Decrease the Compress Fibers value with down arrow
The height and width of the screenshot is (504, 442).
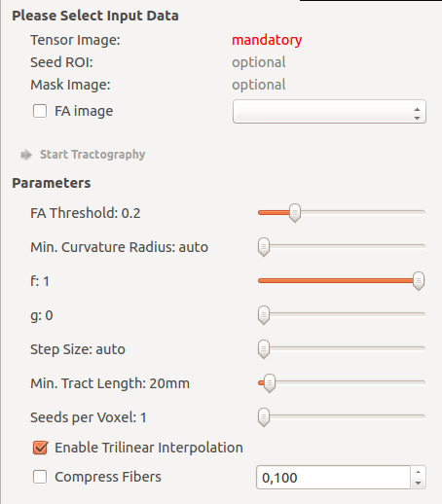coord(418,483)
